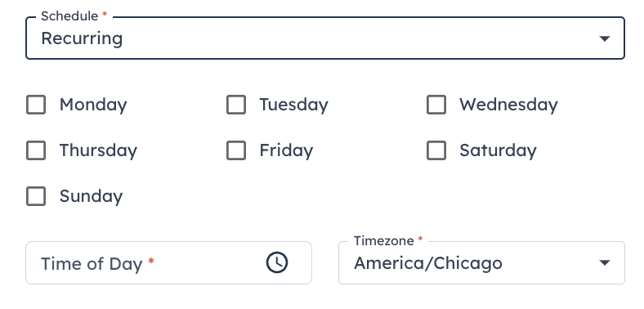Click the Tuesday label text
The image size is (644, 309).
point(293,105)
